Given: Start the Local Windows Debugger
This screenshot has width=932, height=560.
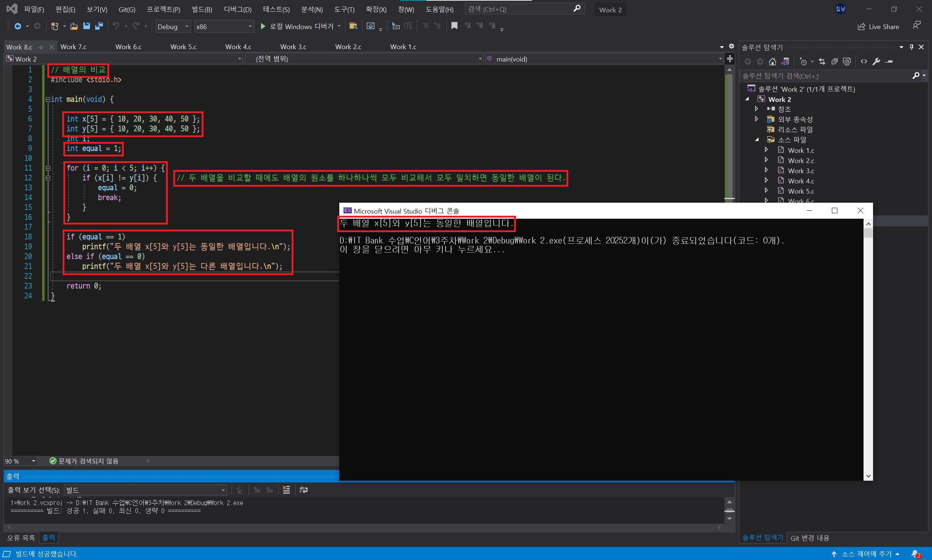Looking at the screenshot, I should [x=263, y=27].
